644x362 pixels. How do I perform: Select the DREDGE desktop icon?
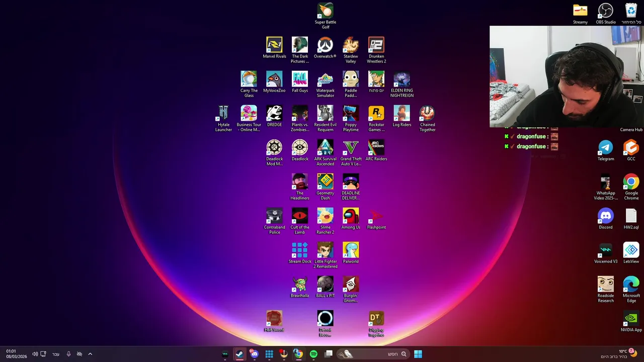[x=274, y=116]
